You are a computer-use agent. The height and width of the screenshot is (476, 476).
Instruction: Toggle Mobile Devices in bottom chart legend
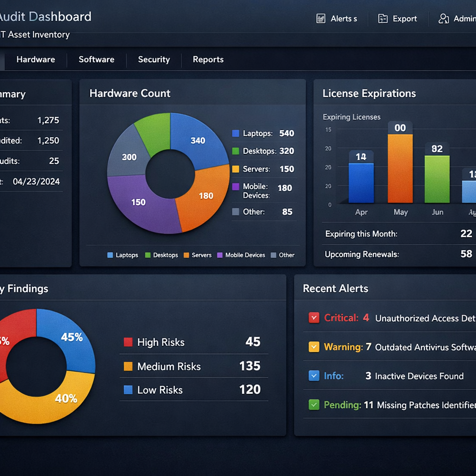pos(241,255)
